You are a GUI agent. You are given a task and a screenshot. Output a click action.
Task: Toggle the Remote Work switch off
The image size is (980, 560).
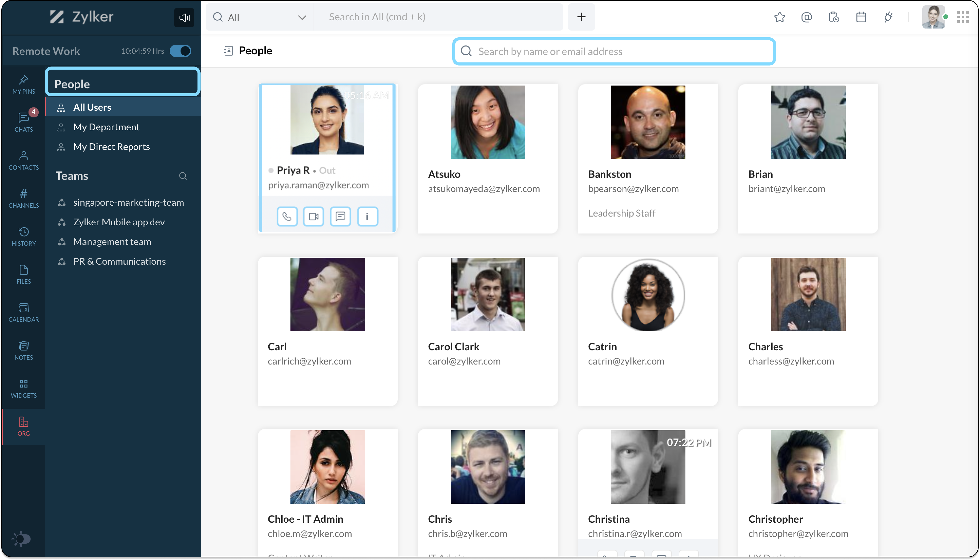(x=180, y=51)
